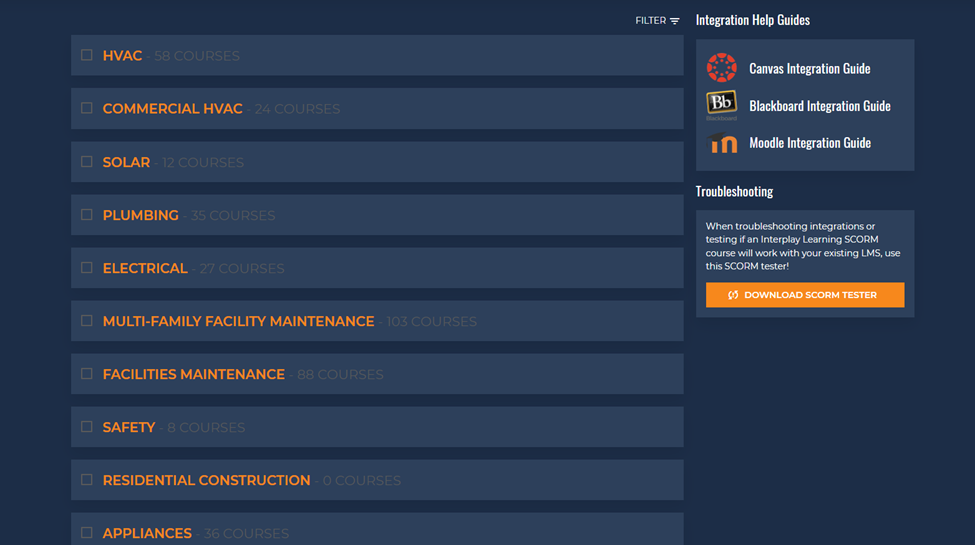Check the HVAC category checkbox
The height and width of the screenshot is (545, 975).
click(86, 55)
